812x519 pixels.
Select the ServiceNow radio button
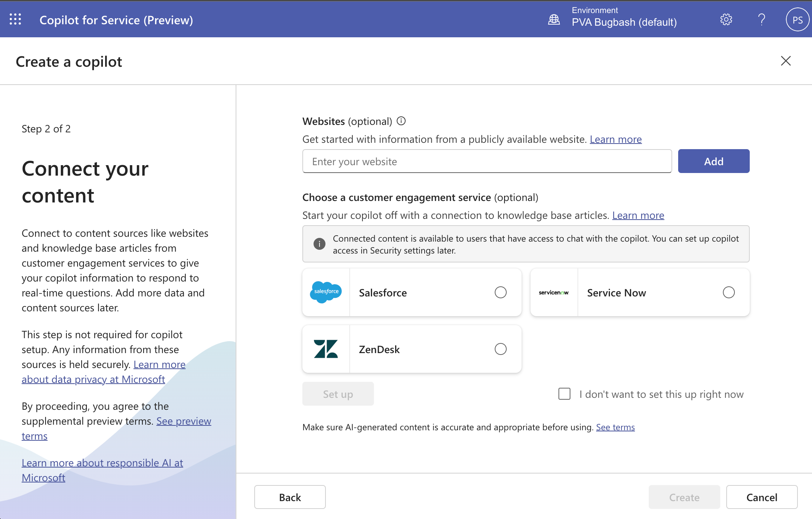pos(729,292)
